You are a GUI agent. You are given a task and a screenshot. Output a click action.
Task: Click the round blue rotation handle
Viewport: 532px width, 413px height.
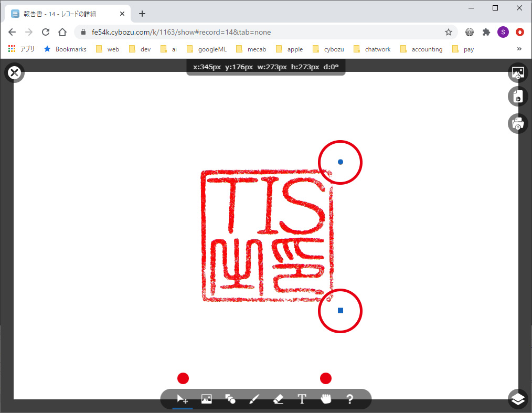click(x=341, y=162)
